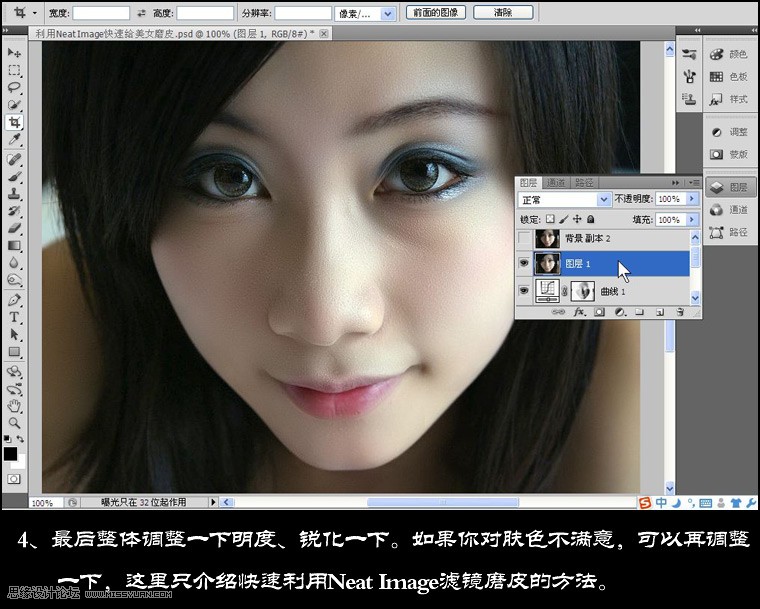
Task: Switch to the 路径 tab
Action: (584, 183)
